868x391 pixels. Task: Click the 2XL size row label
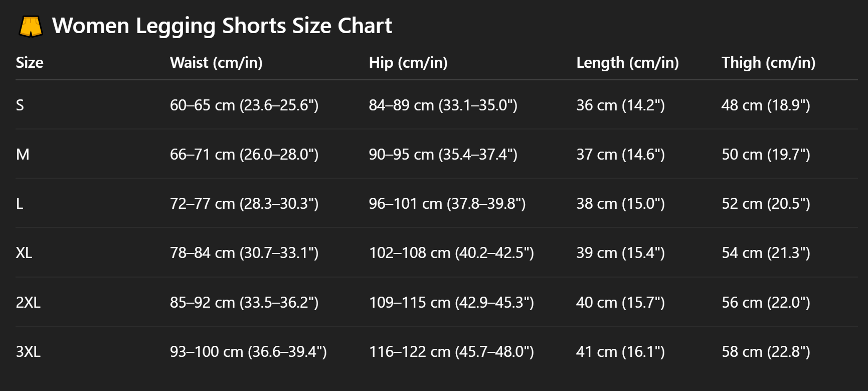tap(28, 302)
